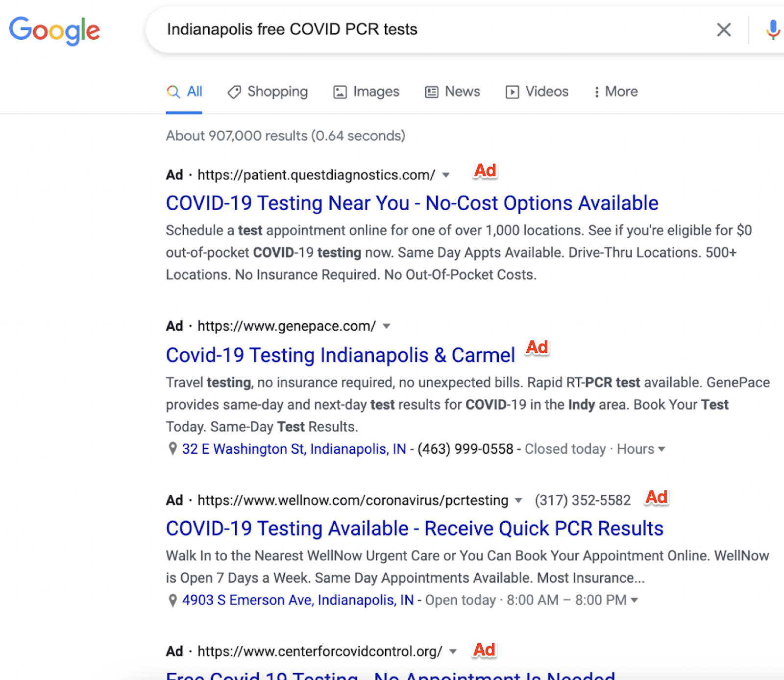Switch to the Shopping tab

(268, 92)
